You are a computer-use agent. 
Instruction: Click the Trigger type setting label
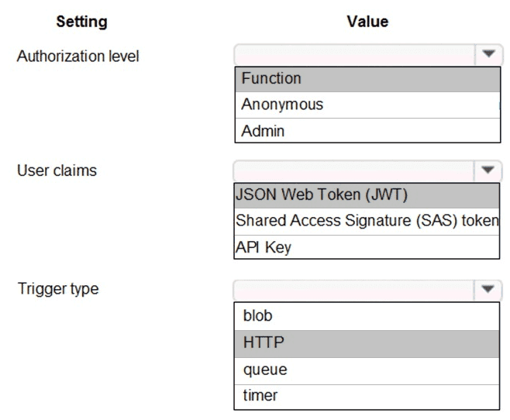(58, 289)
